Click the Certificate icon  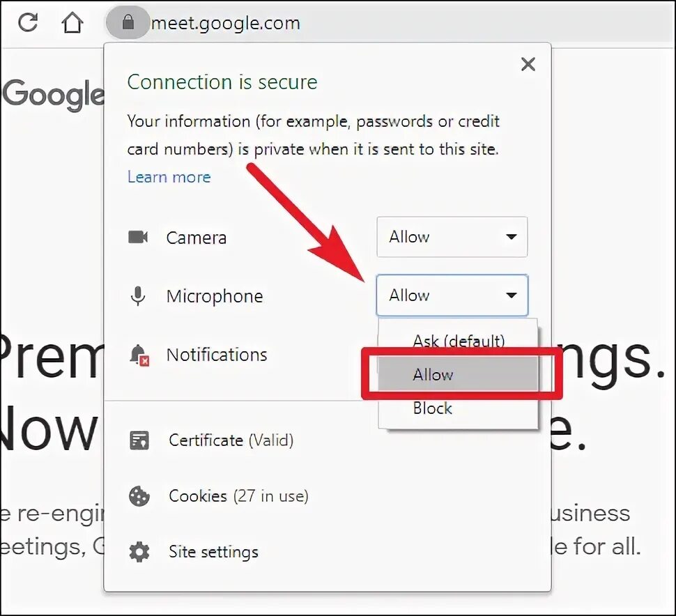coord(139,440)
